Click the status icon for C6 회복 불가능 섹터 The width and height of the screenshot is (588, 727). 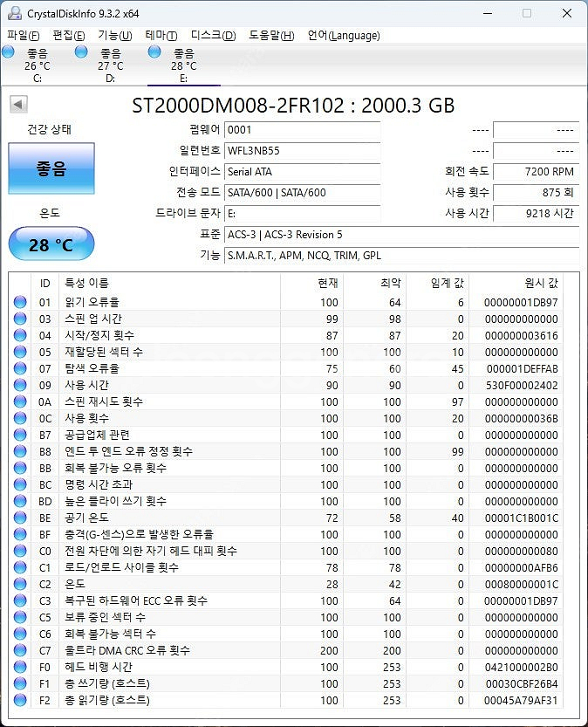pyautogui.click(x=20, y=634)
